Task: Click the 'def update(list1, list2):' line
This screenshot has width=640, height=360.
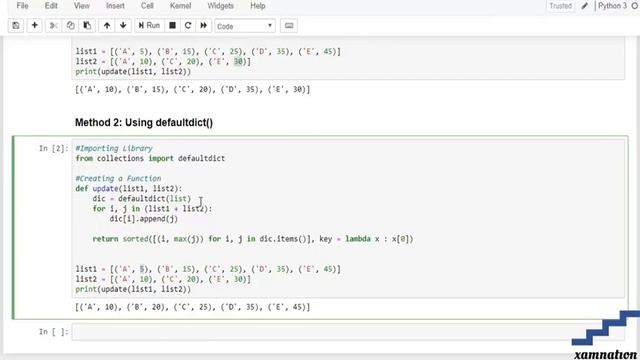Action: coord(129,189)
